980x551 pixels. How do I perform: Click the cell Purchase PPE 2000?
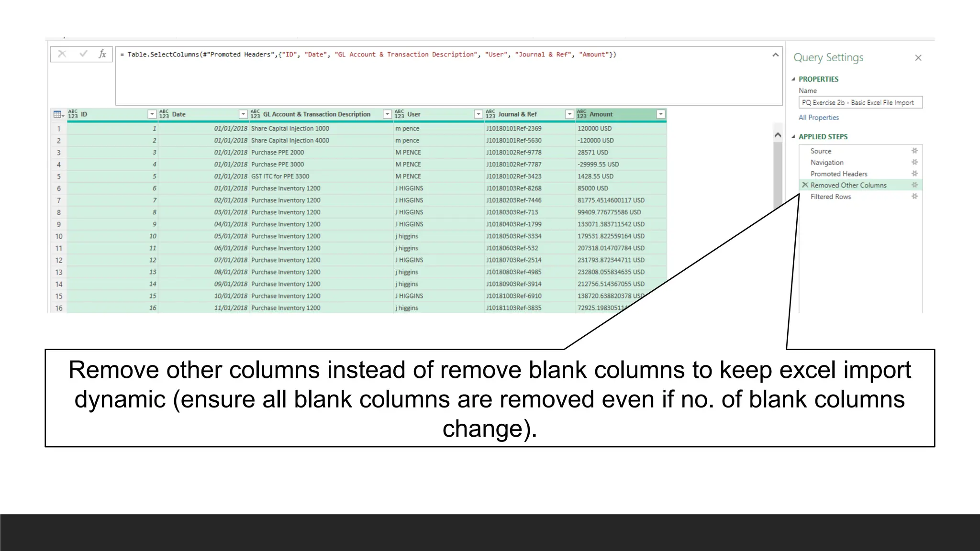point(321,153)
